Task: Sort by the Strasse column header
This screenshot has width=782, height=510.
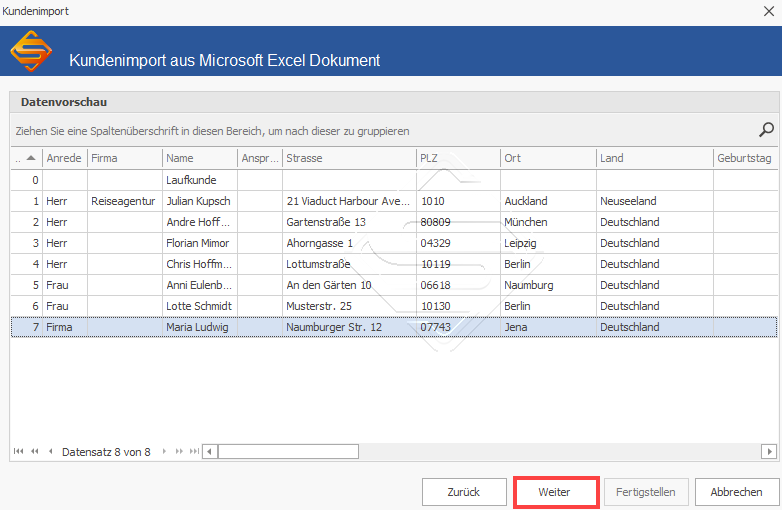Action: (349, 159)
